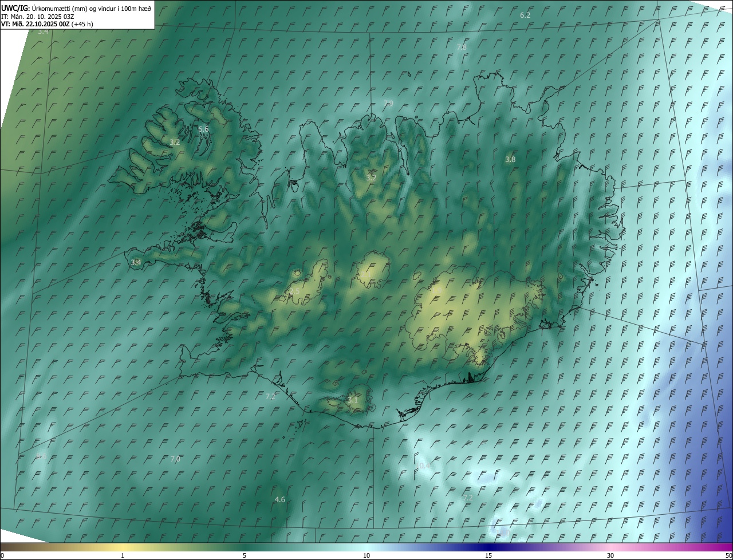Click the 3.8 value label
This screenshot has height=560, width=733.
[510, 159]
